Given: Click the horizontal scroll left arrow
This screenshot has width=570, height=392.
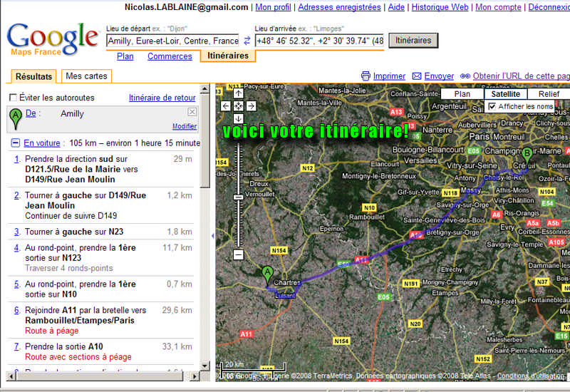Looking at the screenshot, I should coord(11,376).
